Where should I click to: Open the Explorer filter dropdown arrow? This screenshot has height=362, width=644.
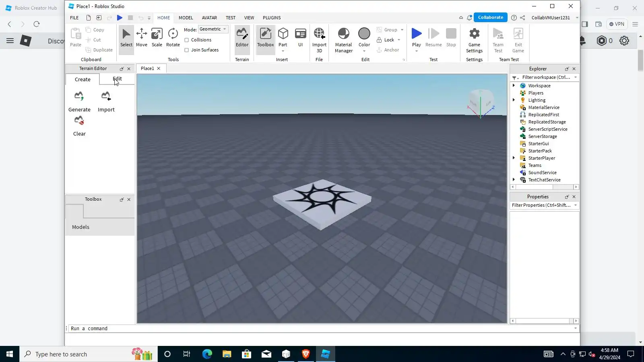(x=576, y=77)
